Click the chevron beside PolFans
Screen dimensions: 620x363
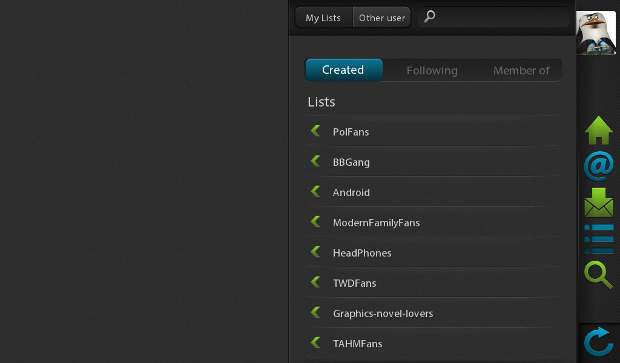point(315,130)
